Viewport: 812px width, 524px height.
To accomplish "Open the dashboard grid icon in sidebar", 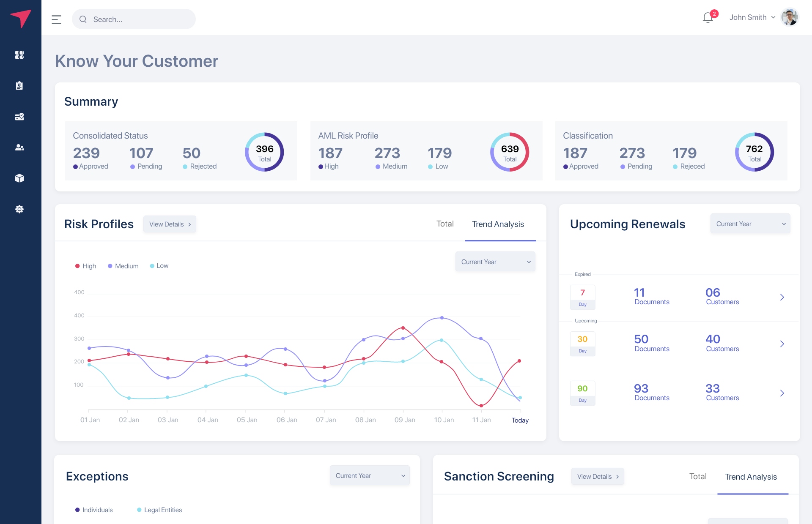I will coord(19,55).
